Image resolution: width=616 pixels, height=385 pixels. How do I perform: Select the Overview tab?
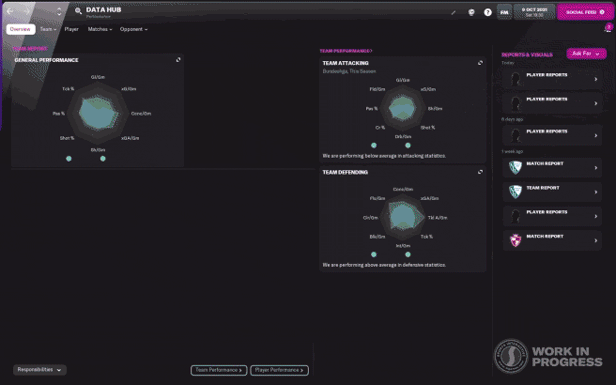pyautogui.click(x=20, y=29)
